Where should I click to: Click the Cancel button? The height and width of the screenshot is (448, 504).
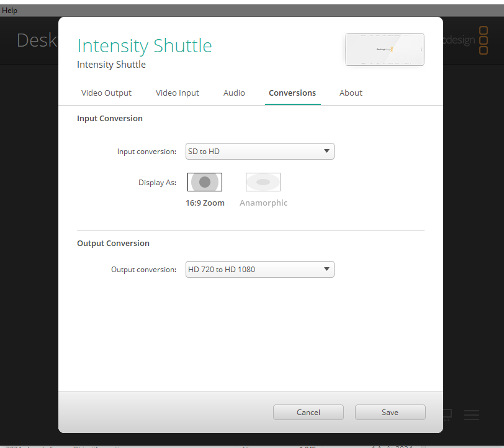tap(308, 413)
